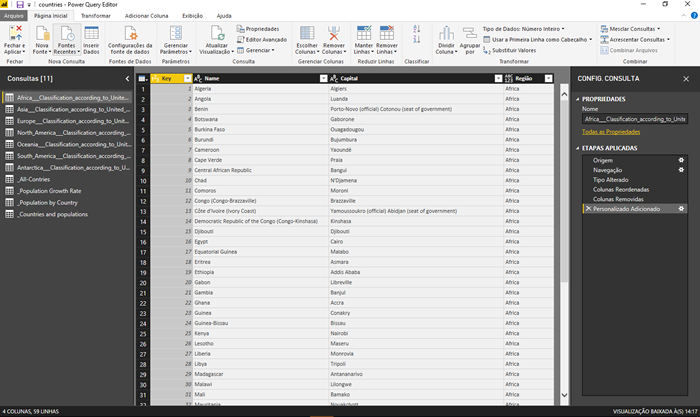Screen dimensions: 700x417
Task: Click save icon in title bar
Action: (x=20, y=4)
